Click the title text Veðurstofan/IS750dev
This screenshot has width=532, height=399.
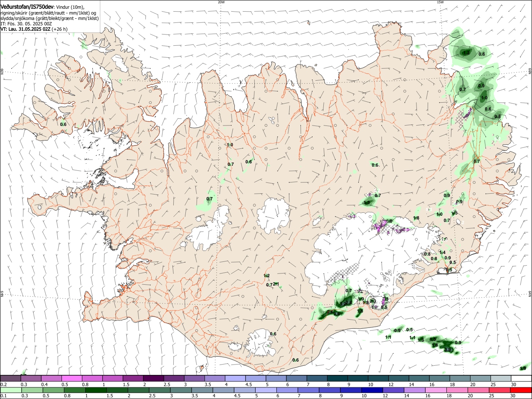pyautogui.click(x=27, y=6)
